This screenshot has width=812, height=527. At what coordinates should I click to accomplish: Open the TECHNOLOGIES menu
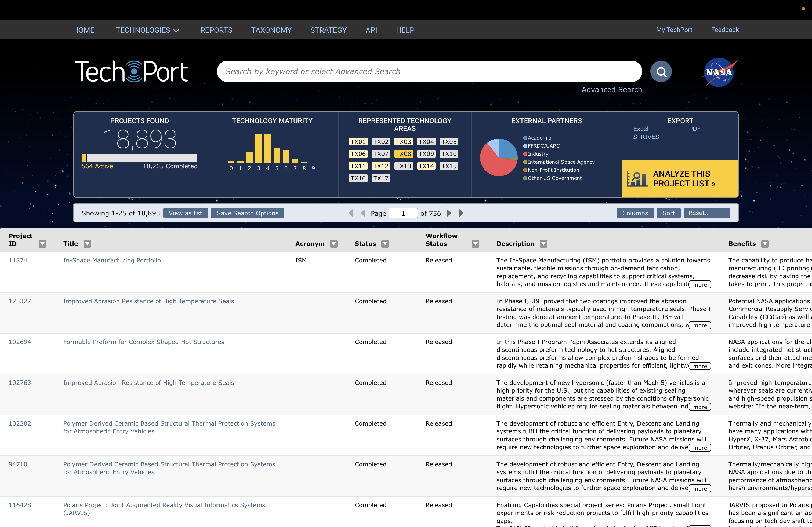(147, 30)
